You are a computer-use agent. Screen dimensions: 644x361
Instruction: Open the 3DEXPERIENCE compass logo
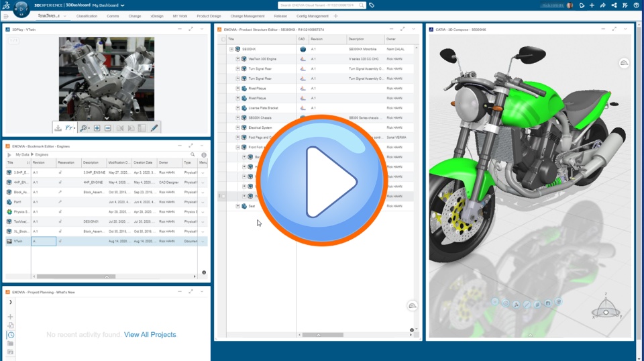[x=21, y=9]
